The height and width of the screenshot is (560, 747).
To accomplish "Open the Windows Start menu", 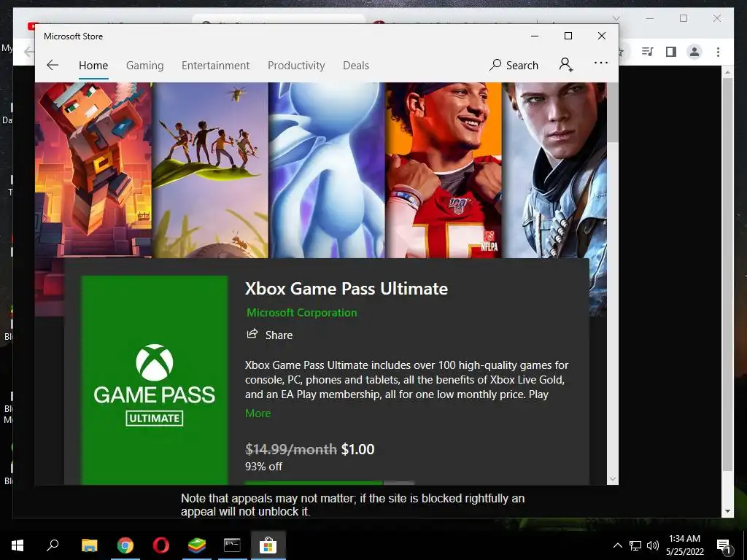I will 18,545.
